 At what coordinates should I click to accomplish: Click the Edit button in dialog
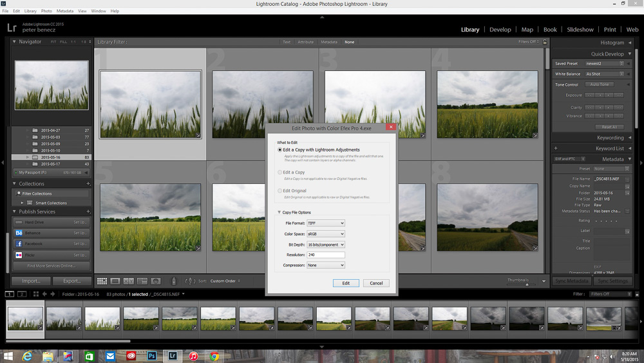click(346, 283)
